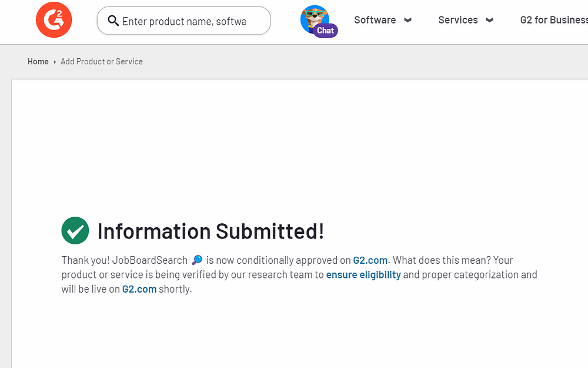Follow the G2.com link after "approved on"
588x368 pixels.
(370, 260)
